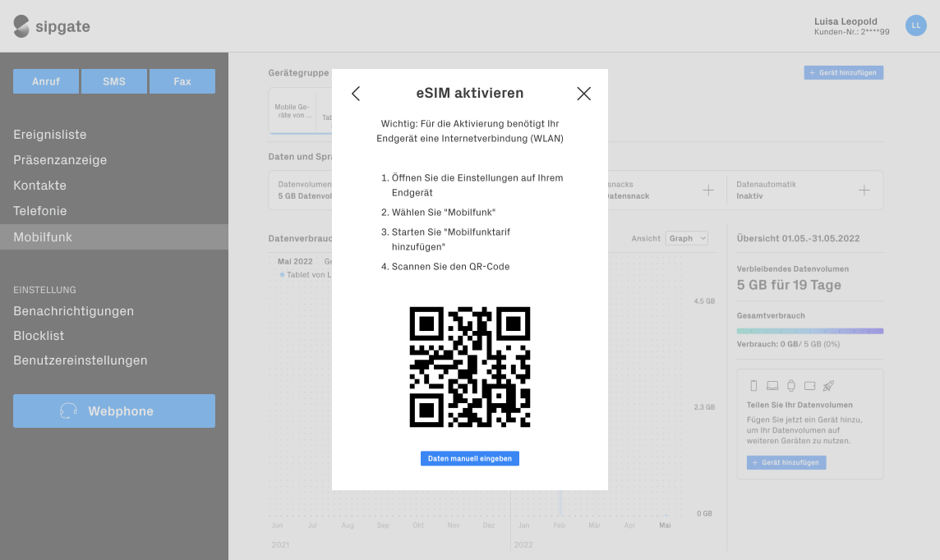Click the Mai label on the chart axis
Viewport: 940px width, 560px height.
coord(665,526)
